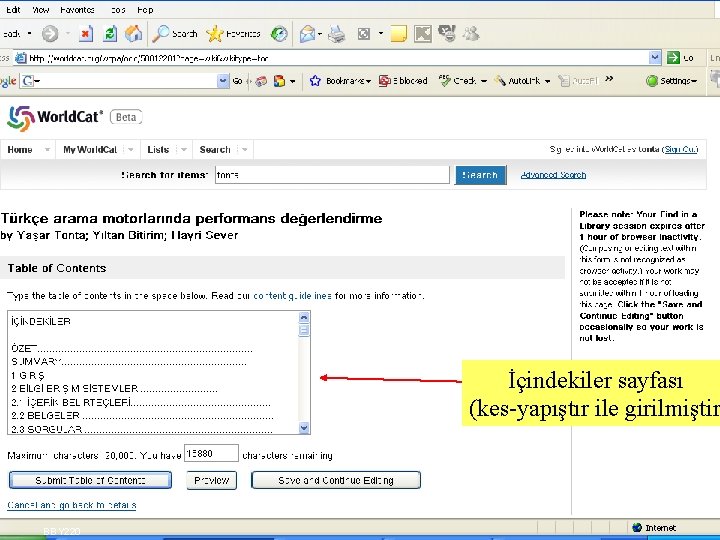Open the Favorites menu in the menu bar

tap(77, 10)
